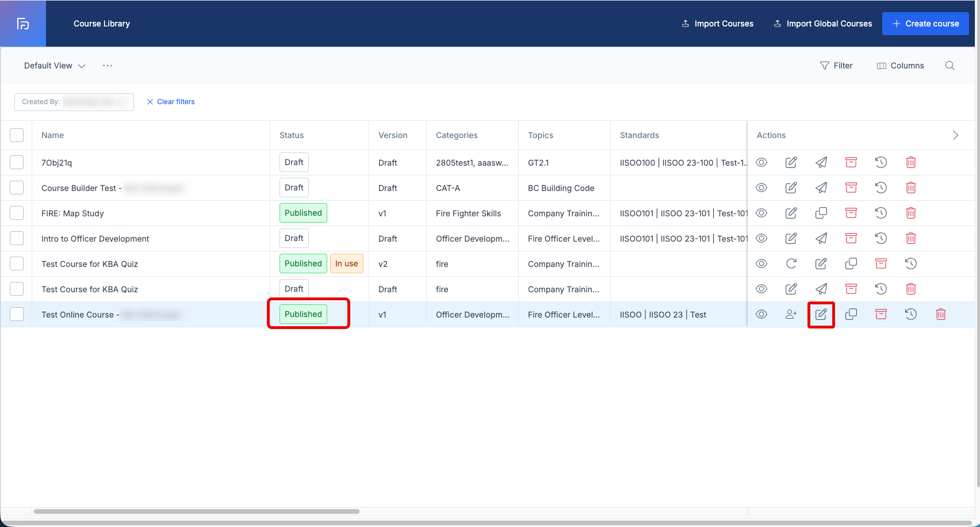Delete the 7Obj21q course
This screenshot has height=527, width=980.
pos(911,162)
